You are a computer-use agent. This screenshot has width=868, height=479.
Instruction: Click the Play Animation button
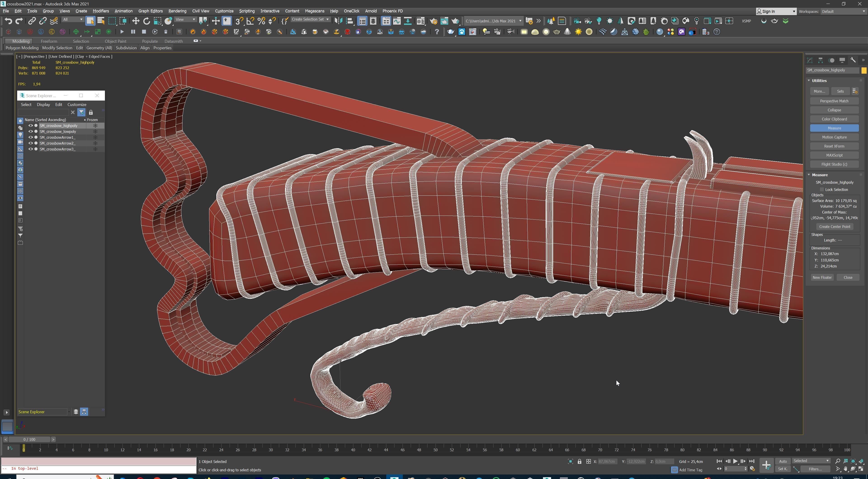(x=735, y=461)
